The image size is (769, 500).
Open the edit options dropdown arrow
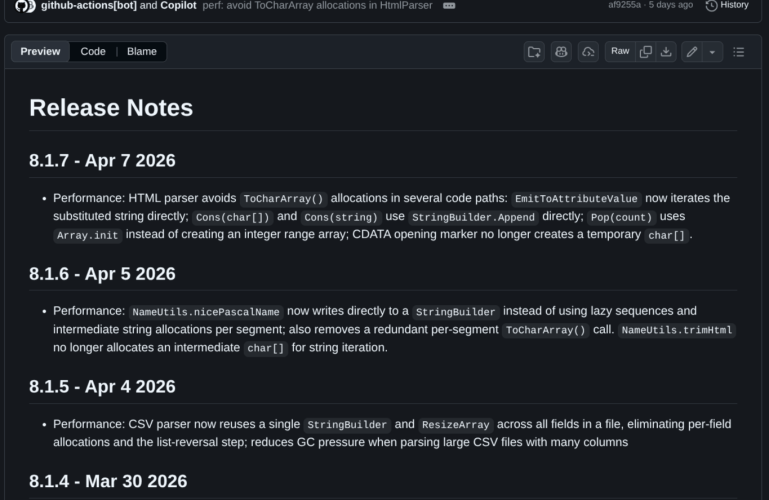pyautogui.click(x=712, y=52)
